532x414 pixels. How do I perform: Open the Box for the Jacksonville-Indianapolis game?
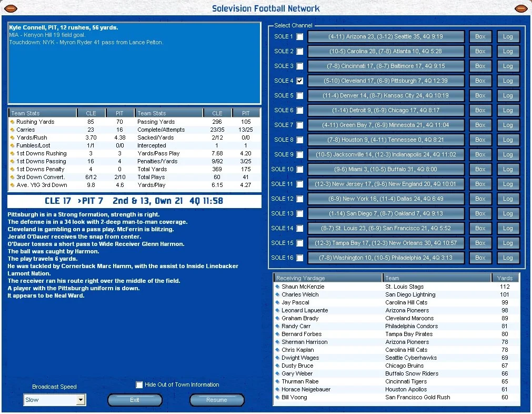pyautogui.click(x=480, y=154)
